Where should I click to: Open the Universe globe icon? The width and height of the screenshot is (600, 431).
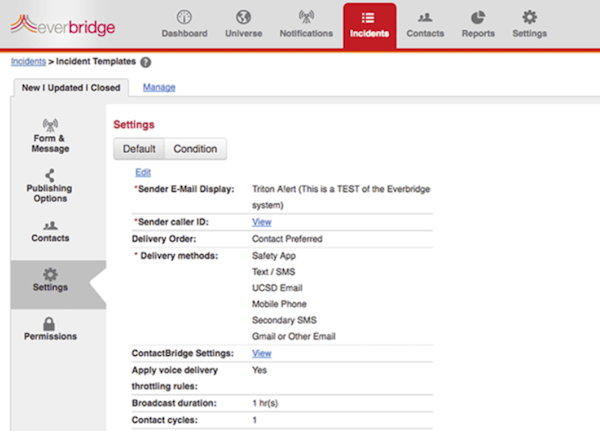[243, 18]
